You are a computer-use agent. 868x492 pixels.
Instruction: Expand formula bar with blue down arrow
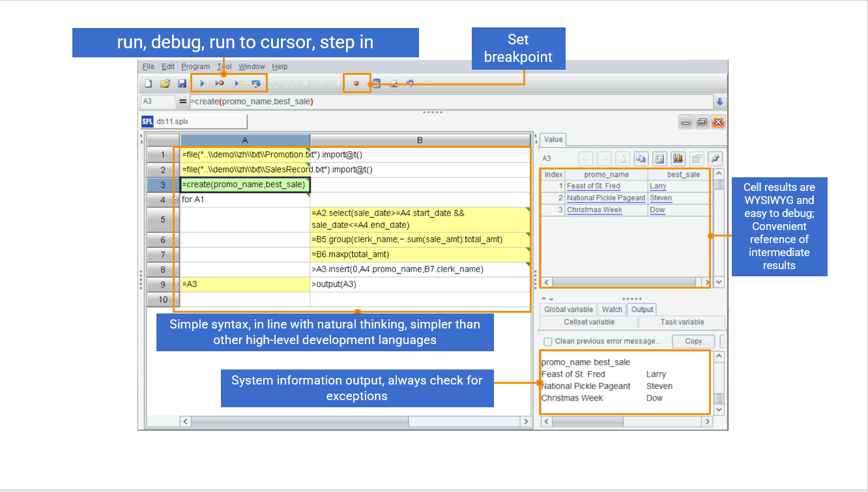(x=719, y=102)
